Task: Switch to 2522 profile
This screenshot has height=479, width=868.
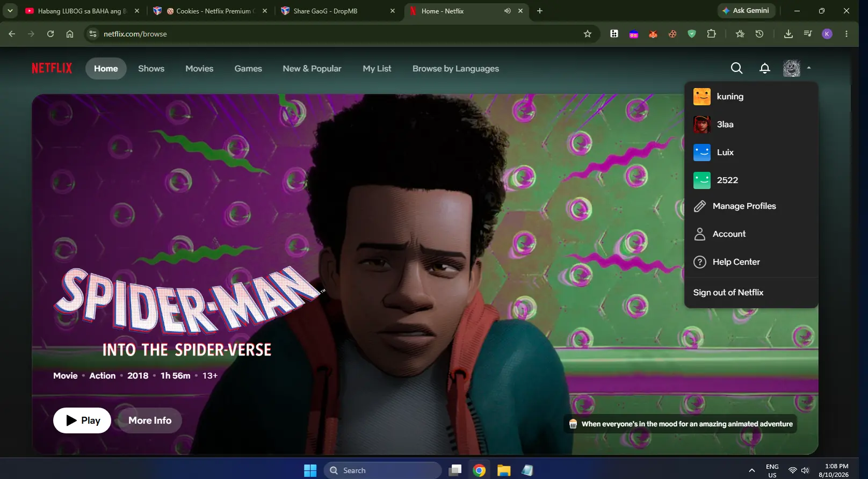Action: pos(751,180)
